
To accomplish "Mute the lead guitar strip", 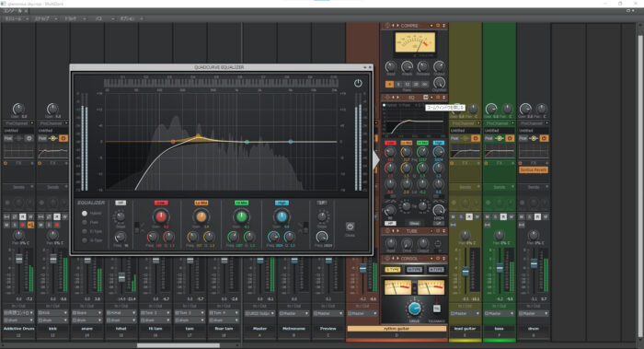I will click(454, 216).
